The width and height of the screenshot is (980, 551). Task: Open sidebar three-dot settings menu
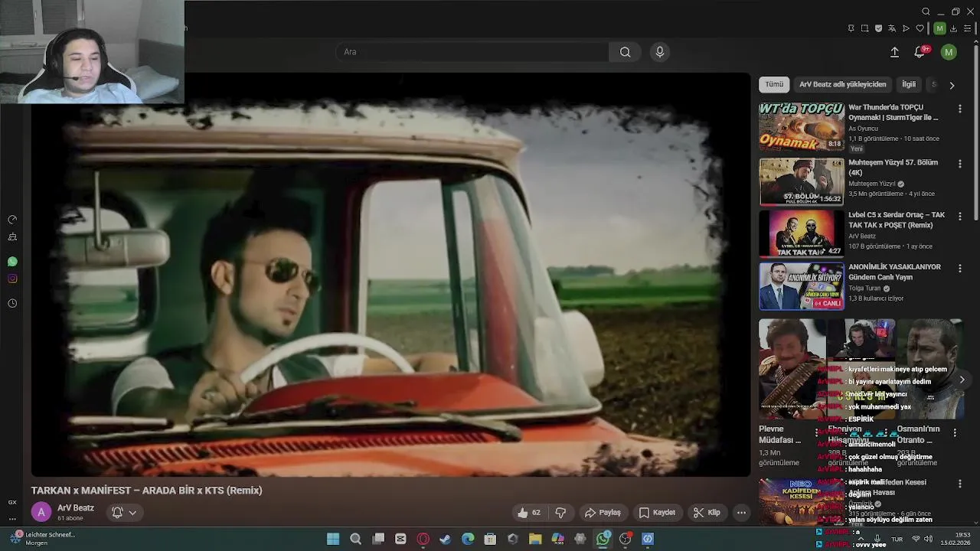point(12,519)
